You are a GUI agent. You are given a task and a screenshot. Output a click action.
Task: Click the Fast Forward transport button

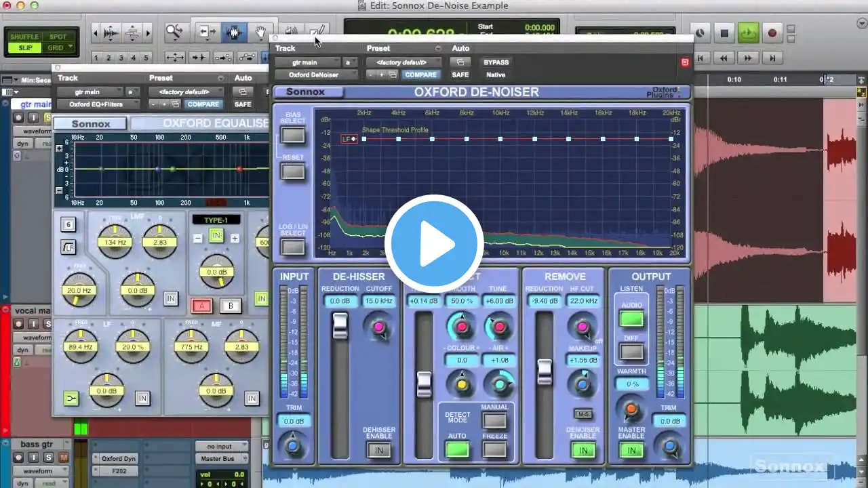pos(748,58)
